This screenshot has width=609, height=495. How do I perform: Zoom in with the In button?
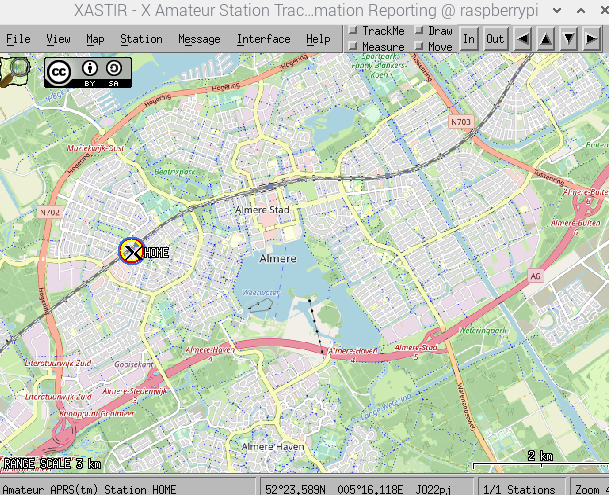pyautogui.click(x=469, y=38)
